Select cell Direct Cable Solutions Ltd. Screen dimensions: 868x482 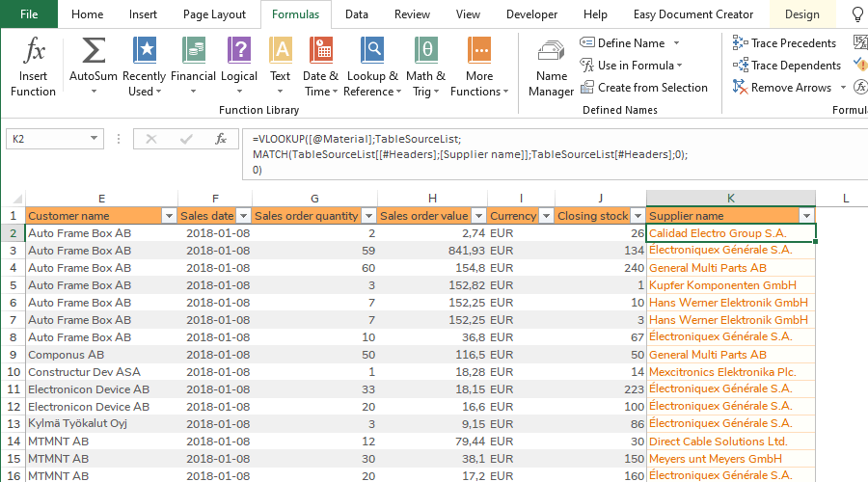(x=731, y=442)
